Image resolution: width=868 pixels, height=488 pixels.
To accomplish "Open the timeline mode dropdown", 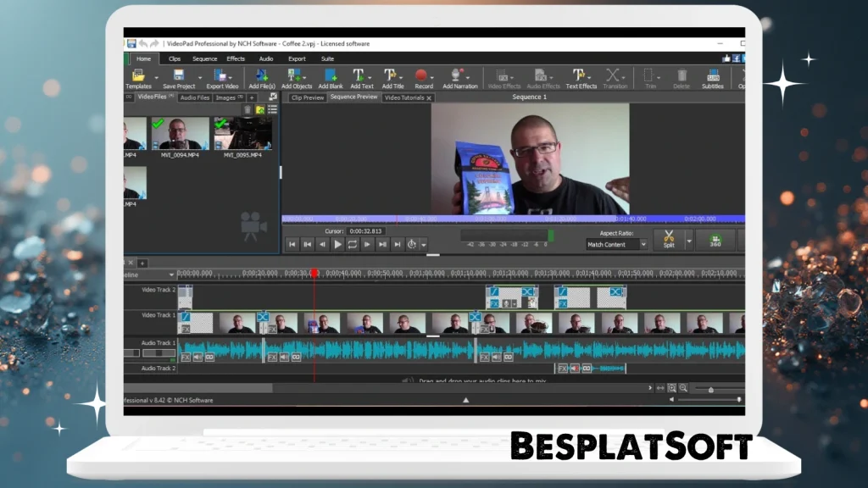I will [x=171, y=274].
